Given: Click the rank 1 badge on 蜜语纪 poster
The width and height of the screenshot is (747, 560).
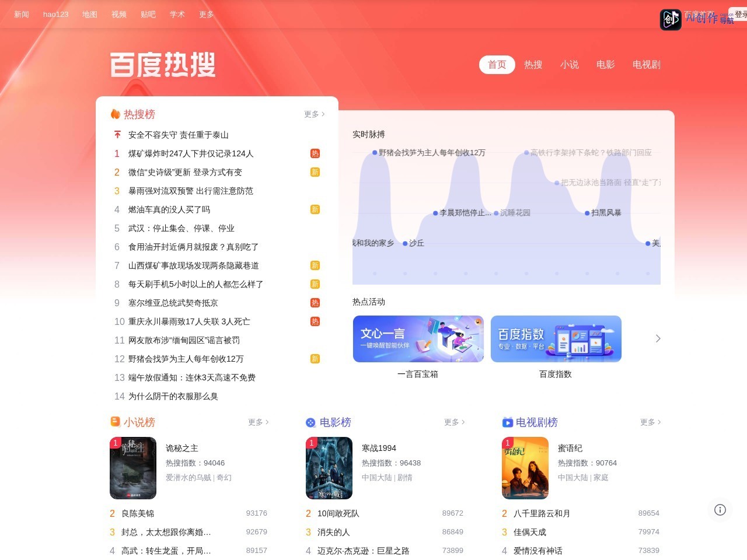Looking at the screenshot, I should tap(508, 443).
